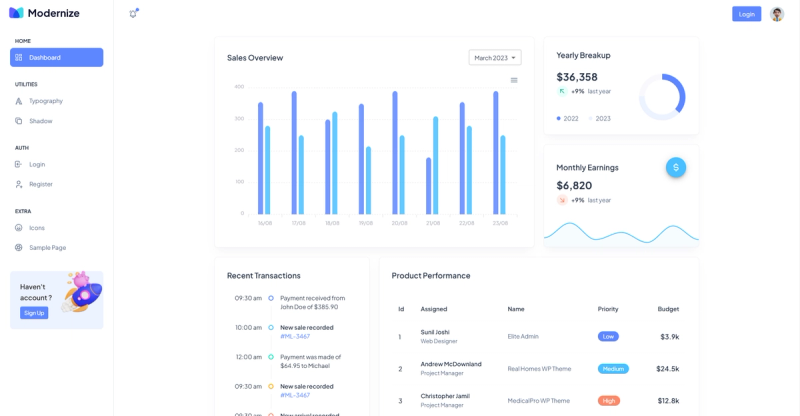Select Dashboard in the sidebar
The height and width of the screenshot is (416, 800).
click(x=57, y=57)
